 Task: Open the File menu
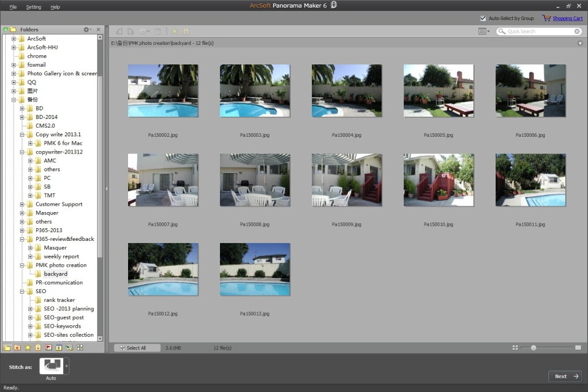coord(13,7)
